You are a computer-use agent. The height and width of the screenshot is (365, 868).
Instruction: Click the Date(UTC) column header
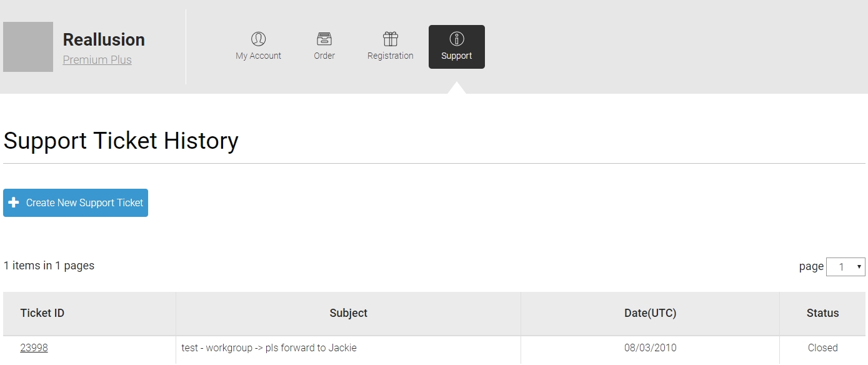coord(650,313)
